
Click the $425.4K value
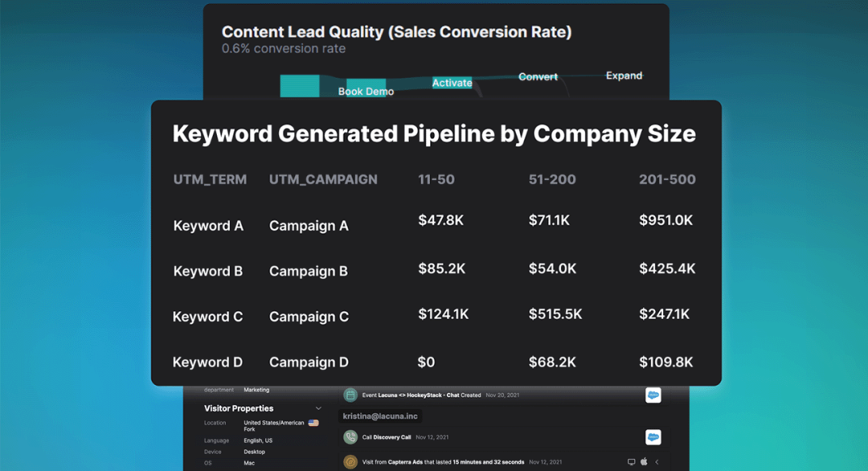tap(667, 269)
